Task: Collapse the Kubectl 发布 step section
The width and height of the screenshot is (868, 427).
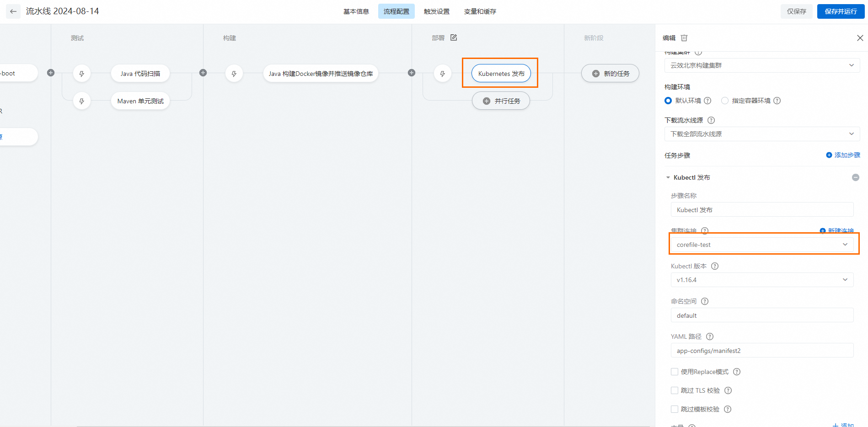Action: 668,177
